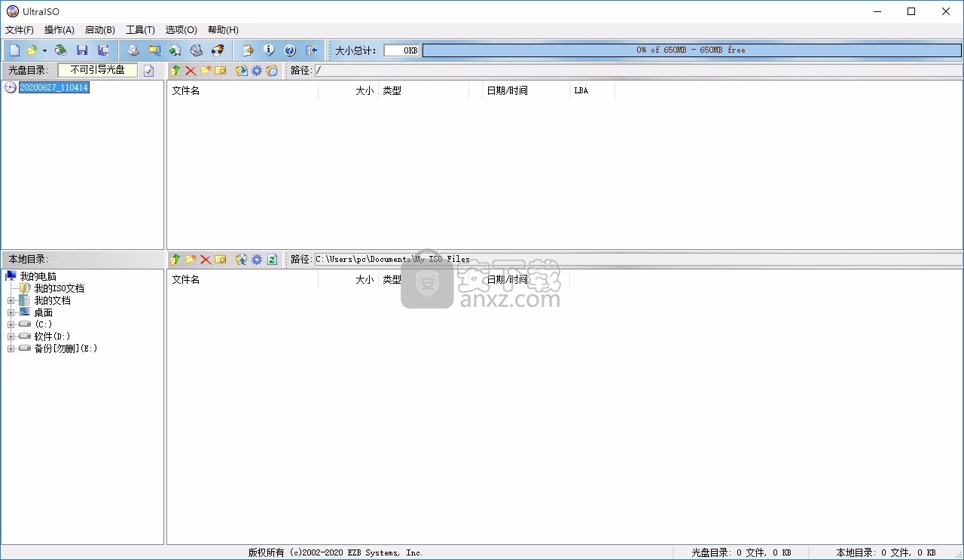
Task: Click the 不可引导光盘 boot status box
Action: (x=98, y=70)
